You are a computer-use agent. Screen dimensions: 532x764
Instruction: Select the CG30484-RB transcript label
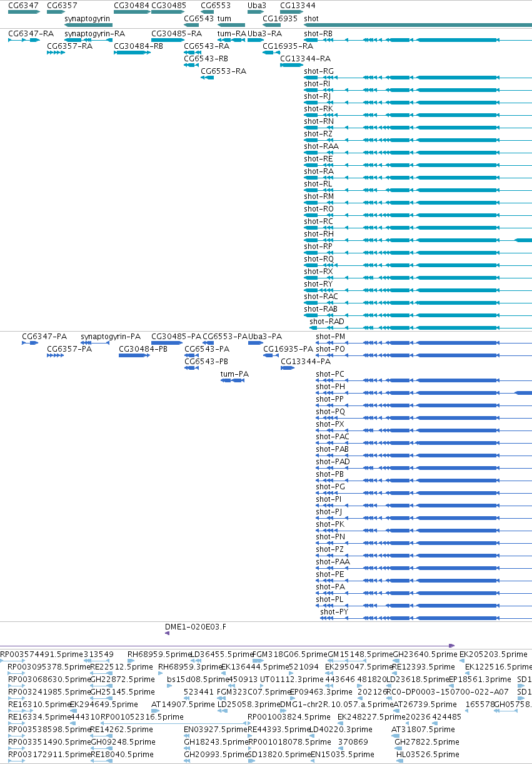(x=139, y=46)
